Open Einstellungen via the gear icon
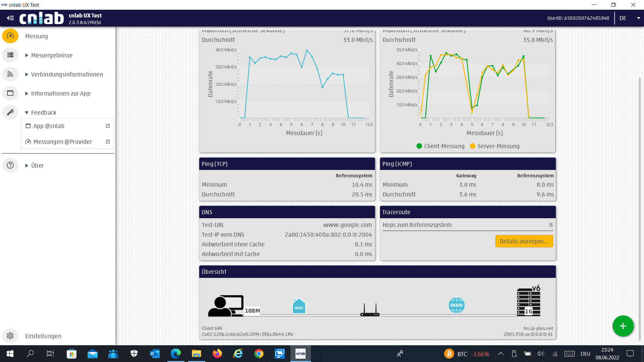The image size is (644, 362). (x=10, y=336)
